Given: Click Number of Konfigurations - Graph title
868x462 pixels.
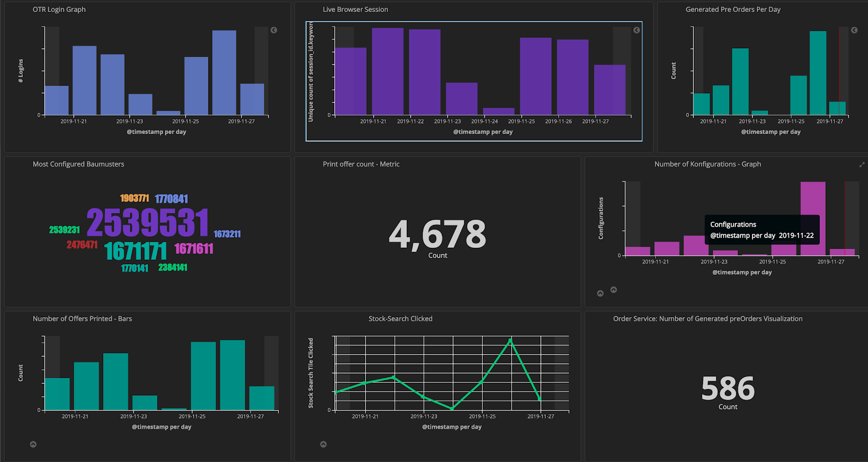Looking at the screenshot, I should pyautogui.click(x=707, y=164).
